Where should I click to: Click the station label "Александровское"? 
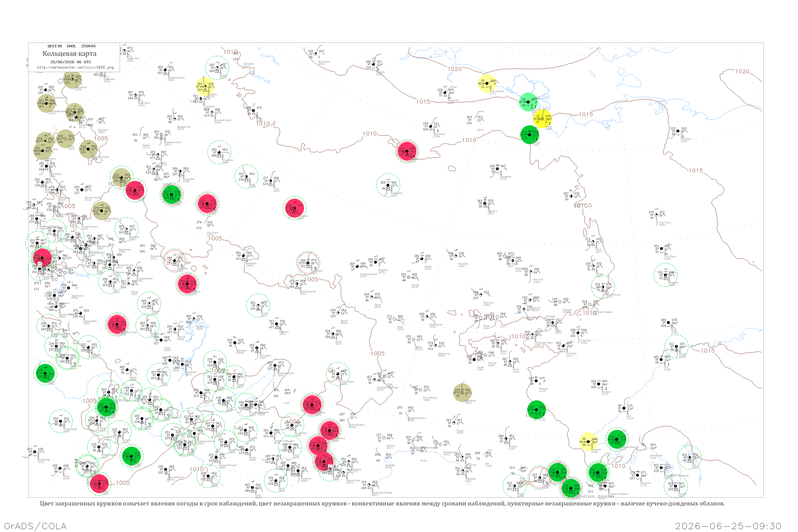58,111
